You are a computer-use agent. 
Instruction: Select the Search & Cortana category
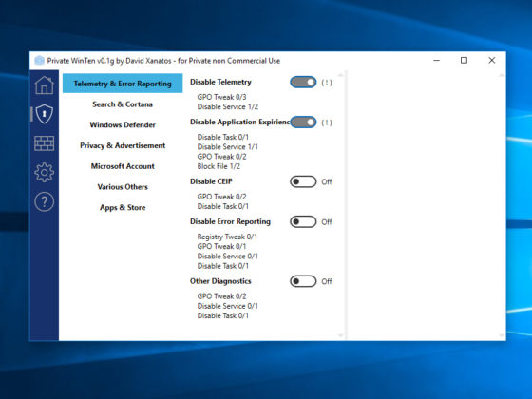tap(123, 104)
